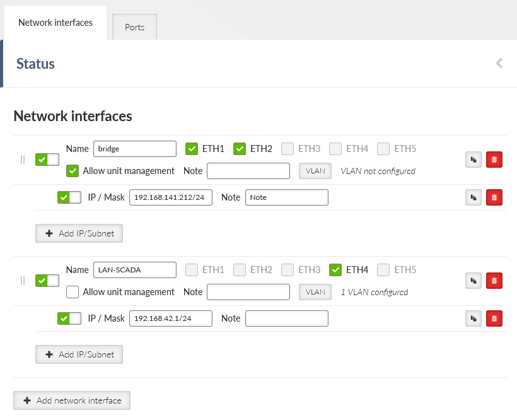Open VLAN settings for LAN-SCADA
Image resolution: width=517 pixels, height=420 pixels.
click(315, 292)
